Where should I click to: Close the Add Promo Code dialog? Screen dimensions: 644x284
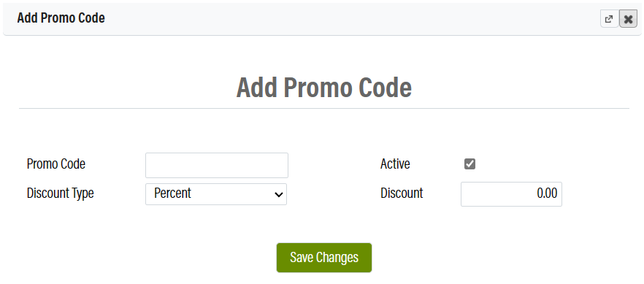[x=628, y=19]
